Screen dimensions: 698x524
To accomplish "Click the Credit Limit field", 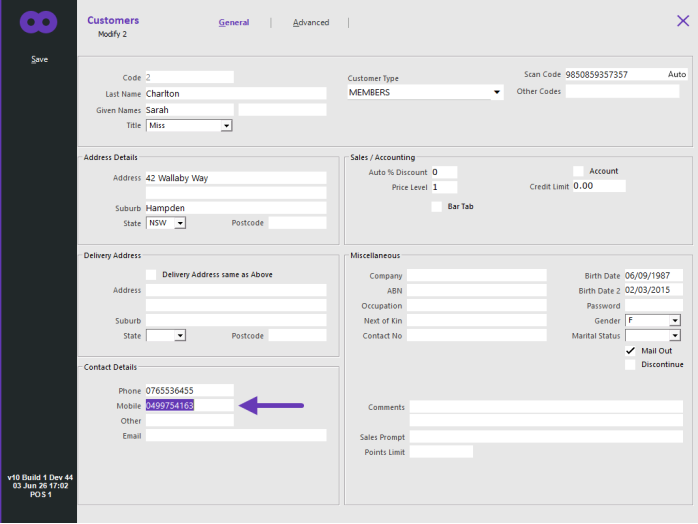I will coord(599,186).
